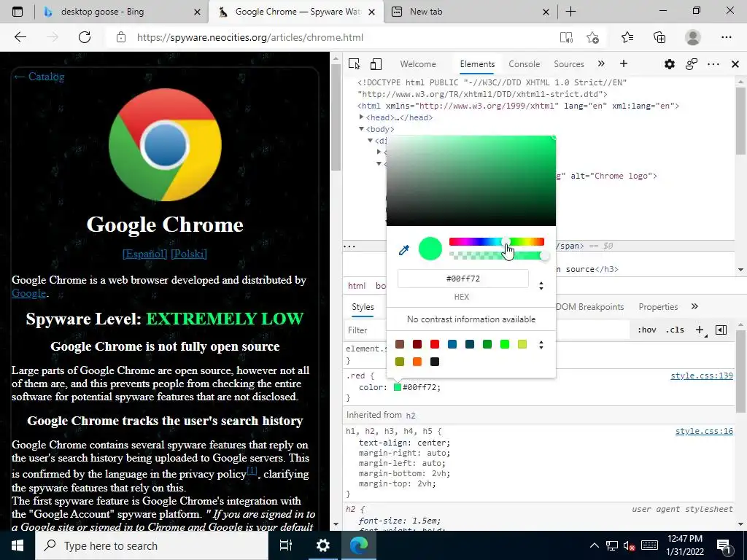Viewport: 747px width, 560px height.
Task: Show hidden system tray icons
Action: [x=595, y=545]
